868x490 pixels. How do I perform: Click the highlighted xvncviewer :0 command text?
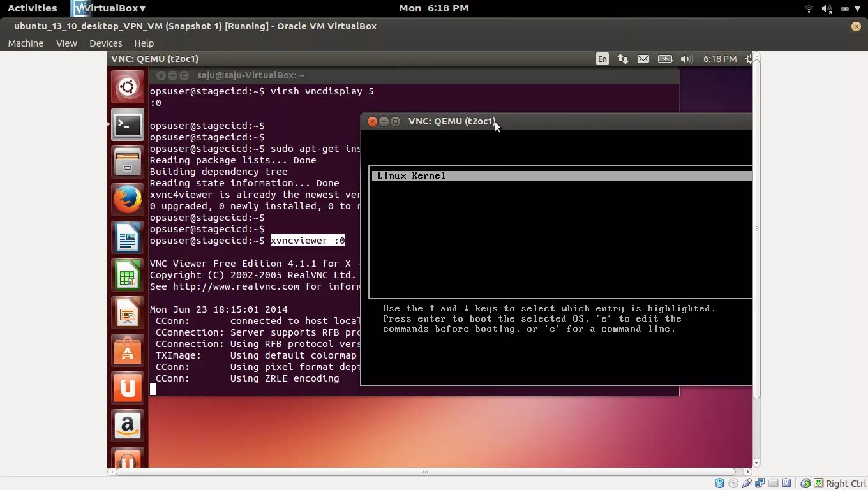[308, 241]
